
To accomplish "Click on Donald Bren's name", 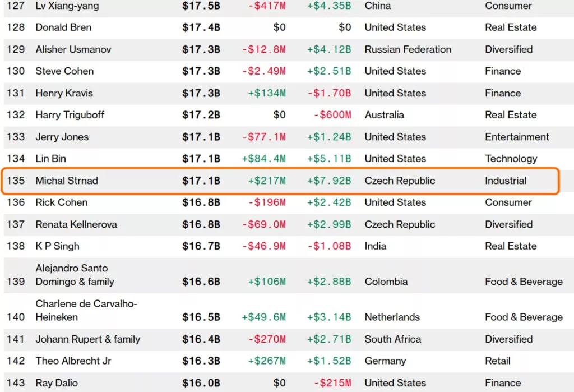I will (63, 27).
